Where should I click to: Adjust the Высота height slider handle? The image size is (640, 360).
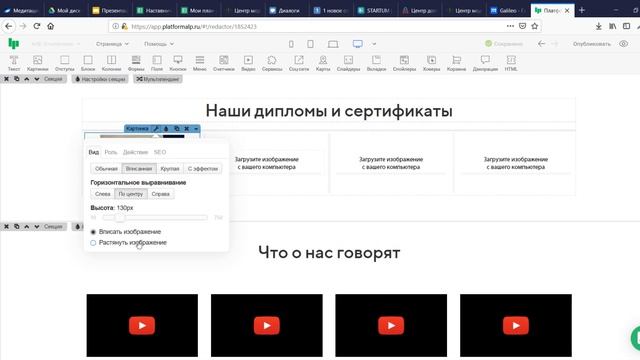[119, 218]
